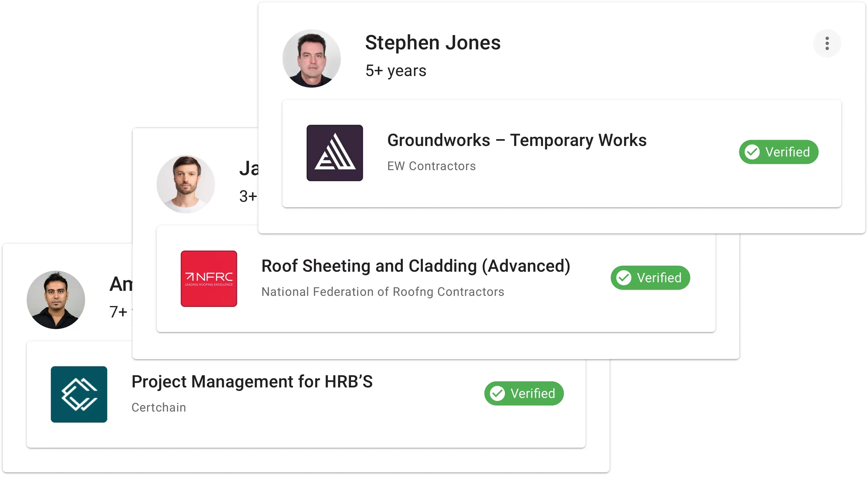This screenshot has width=868, height=478.
Task: Select the NFRC organization logo
Action: [208, 278]
